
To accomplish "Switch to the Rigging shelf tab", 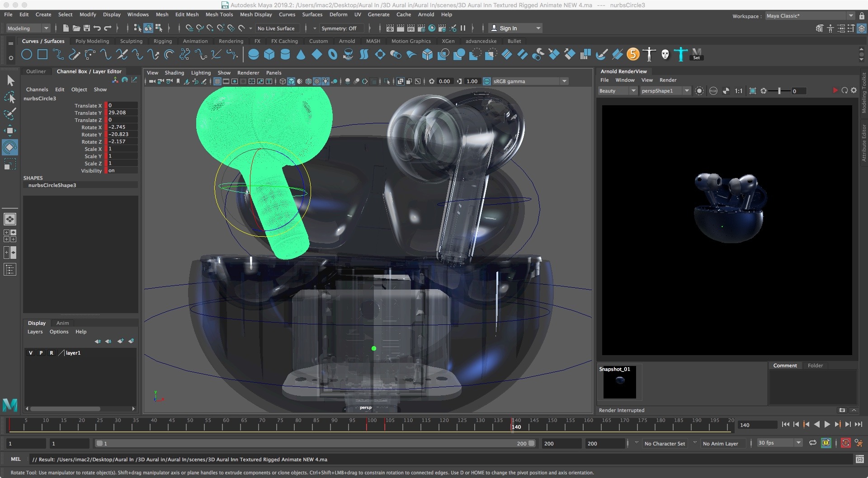I will click(162, 41).
